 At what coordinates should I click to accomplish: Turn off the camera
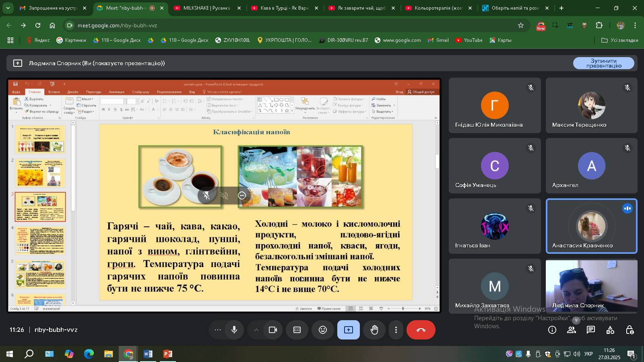tap(273, 330)
